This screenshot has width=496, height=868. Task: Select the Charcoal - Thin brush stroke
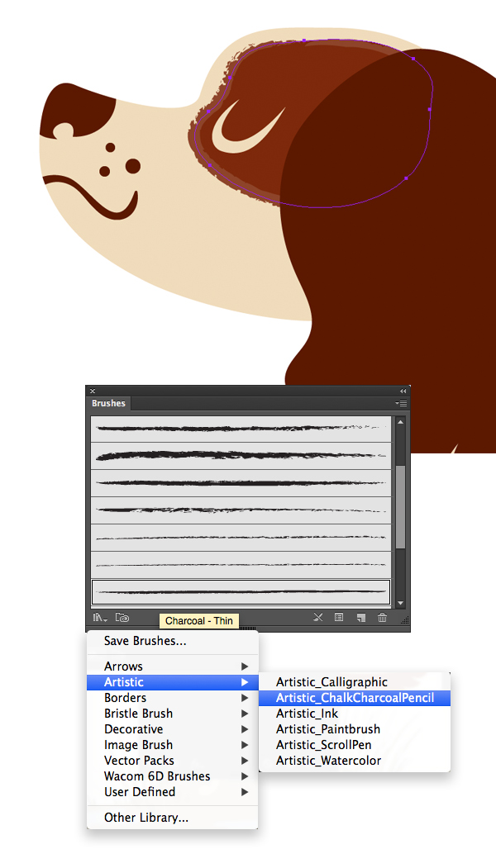coord(240,592)
